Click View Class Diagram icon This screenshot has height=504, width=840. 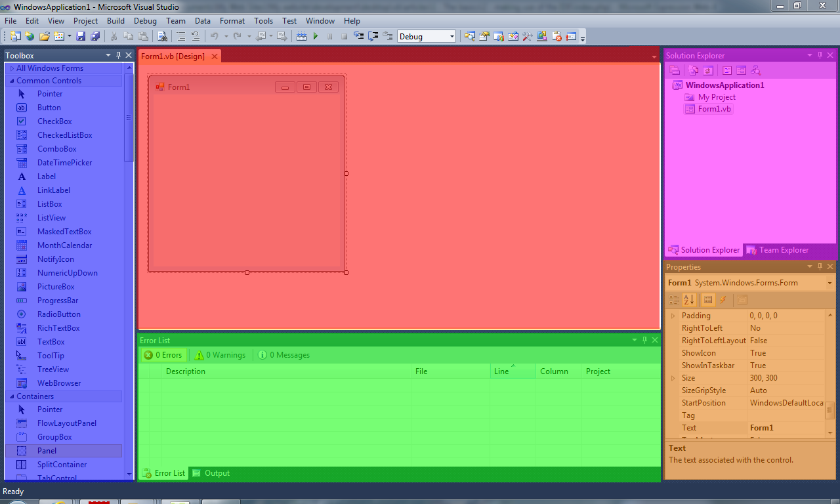[756, 70]
